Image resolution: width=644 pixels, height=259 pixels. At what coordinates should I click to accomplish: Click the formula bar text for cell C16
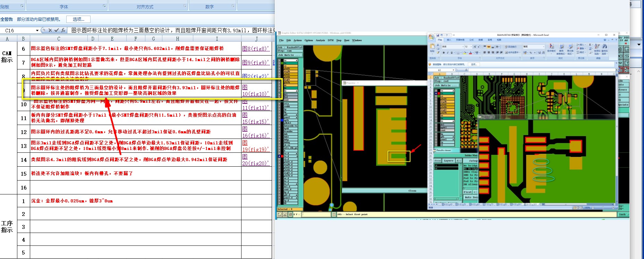[x=172, y=30]
